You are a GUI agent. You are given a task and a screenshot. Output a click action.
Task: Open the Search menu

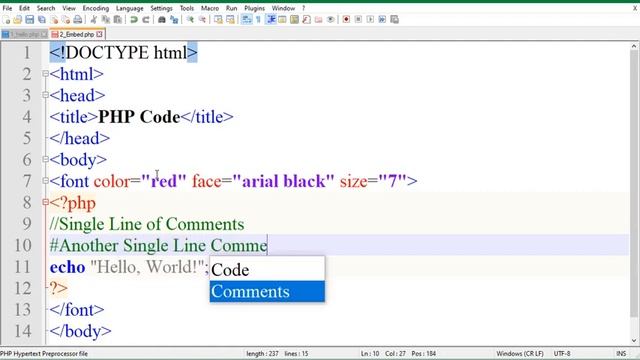[x=46, y=8]
